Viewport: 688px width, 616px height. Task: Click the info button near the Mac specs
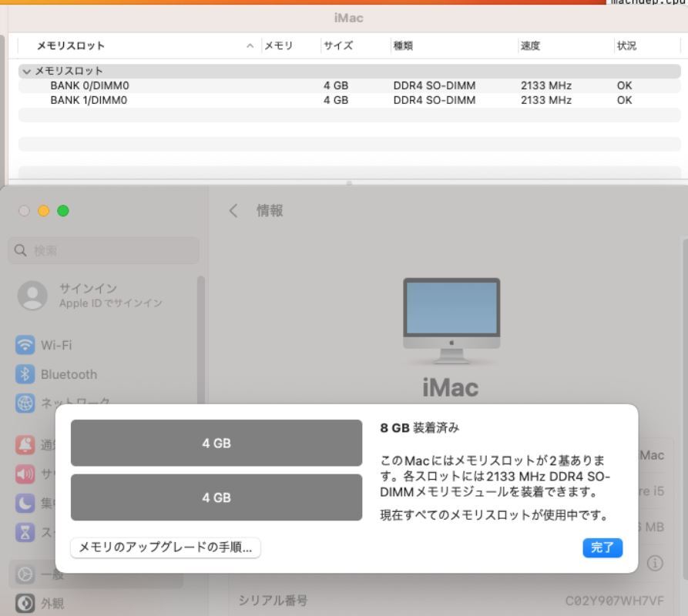click(654, 563)
